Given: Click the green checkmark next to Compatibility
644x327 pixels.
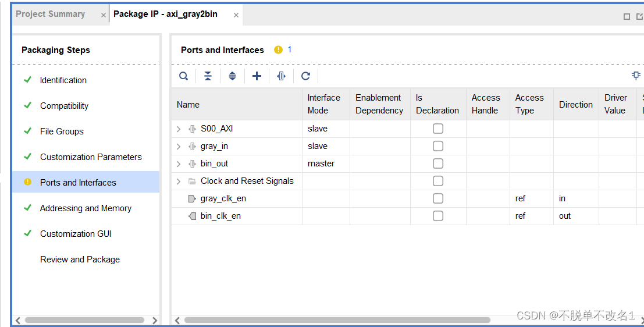Looking at the screenshot, I should (27, 105).
